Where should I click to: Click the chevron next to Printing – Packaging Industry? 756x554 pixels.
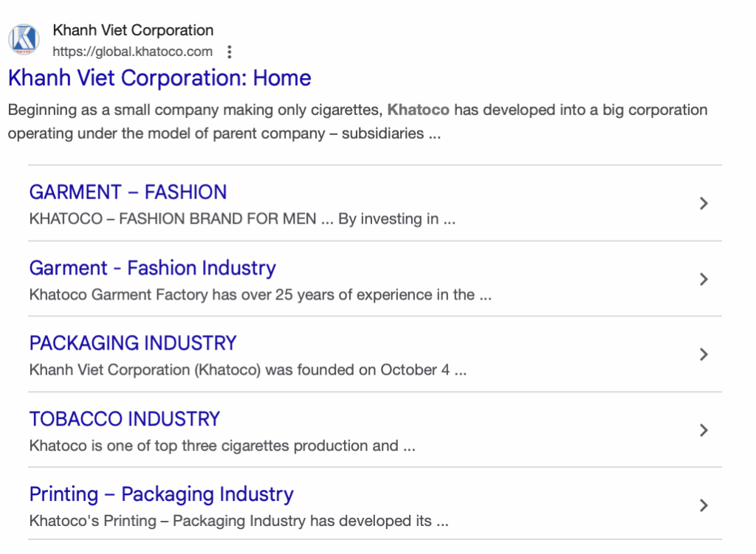[704, 505]
